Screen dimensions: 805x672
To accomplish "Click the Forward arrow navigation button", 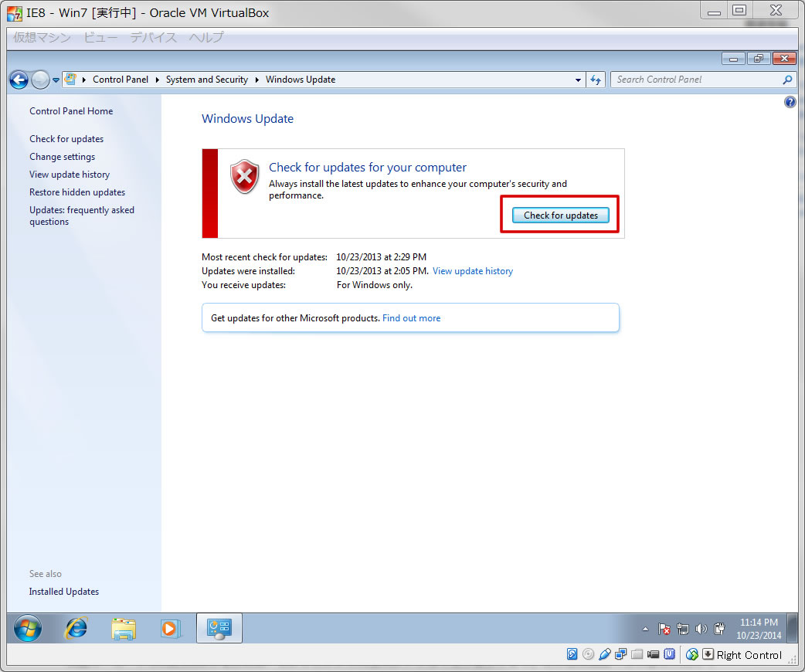I will coord(40,80).
